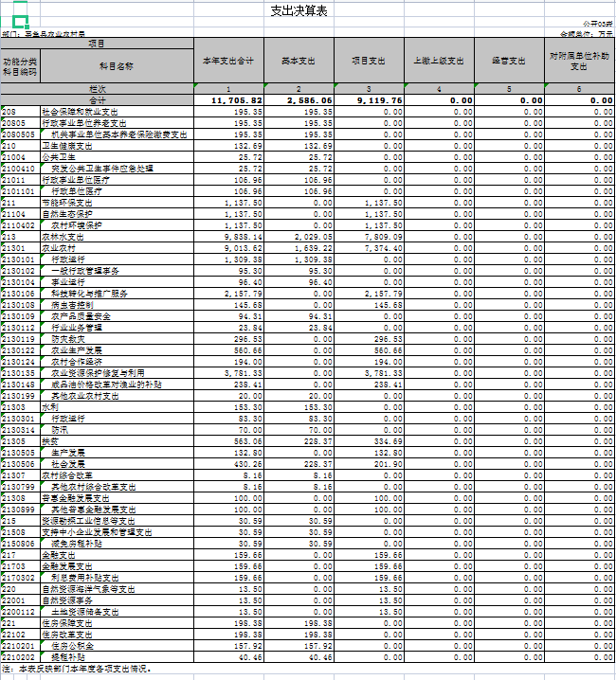This screenshot has width=616, height=680.
Task: Click code cell 2080505
Action: coord(20,134)
